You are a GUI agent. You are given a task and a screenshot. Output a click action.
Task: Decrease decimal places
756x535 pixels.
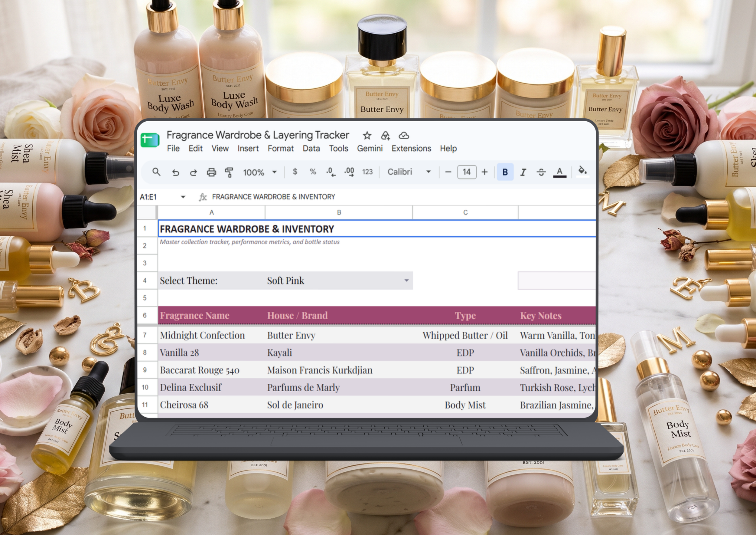tap(331, 172)
